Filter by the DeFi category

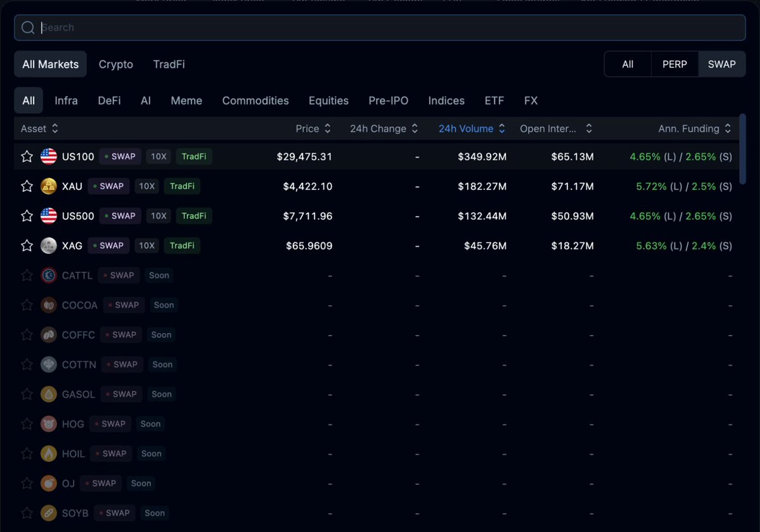[109, 101]
